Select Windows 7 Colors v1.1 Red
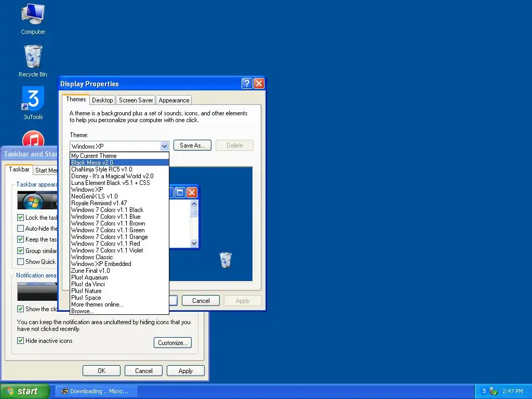 pos(119,244)
